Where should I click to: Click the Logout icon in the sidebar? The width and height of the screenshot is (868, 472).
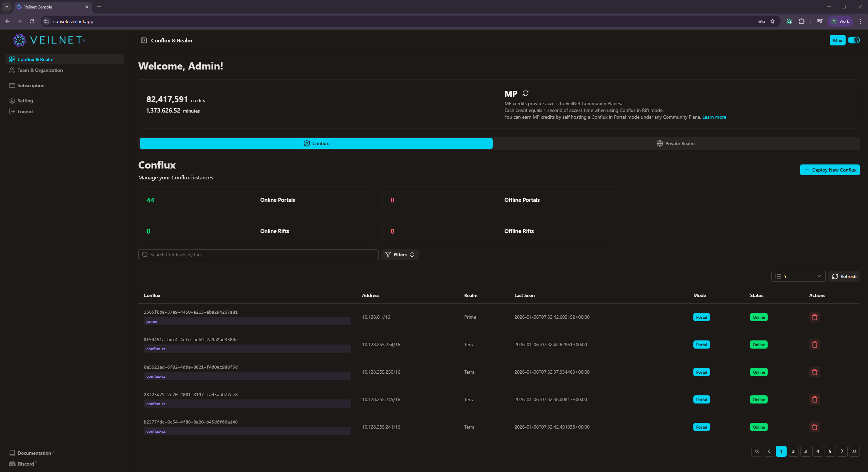point(12,111)
